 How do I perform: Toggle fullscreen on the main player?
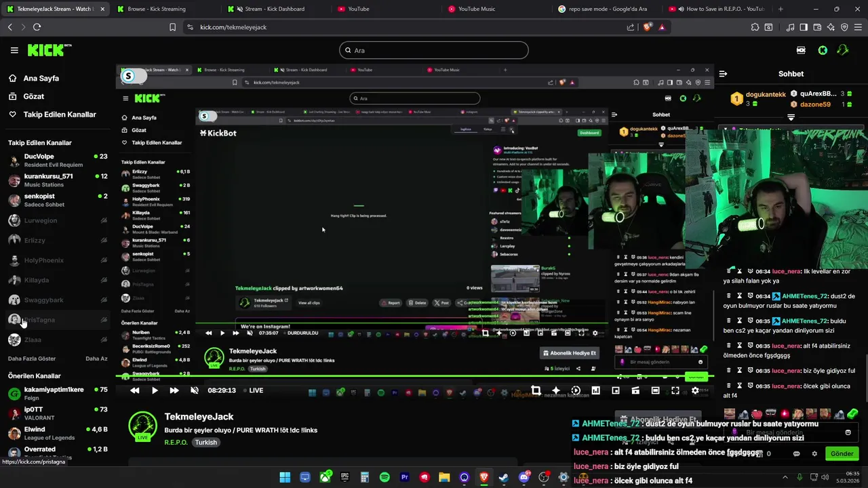(675, 390)
